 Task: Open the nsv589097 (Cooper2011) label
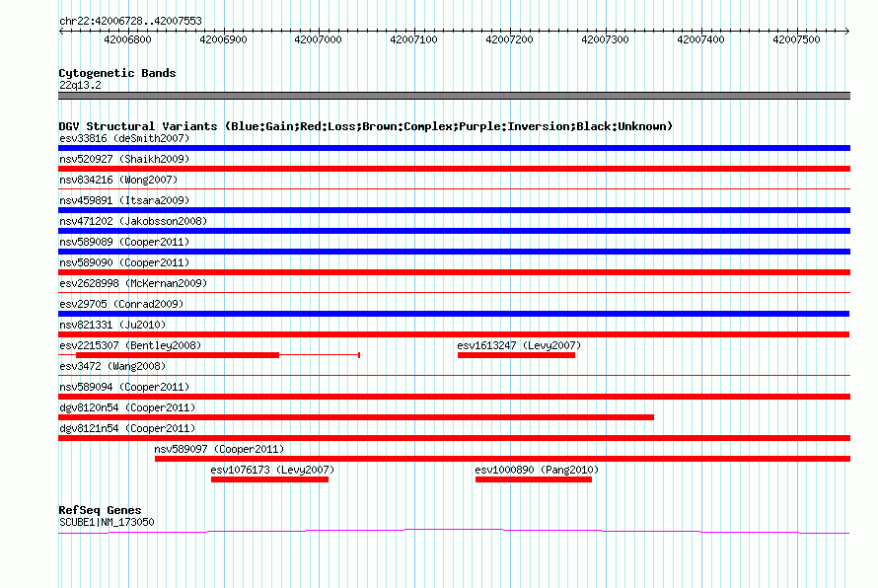coord(219,449)
